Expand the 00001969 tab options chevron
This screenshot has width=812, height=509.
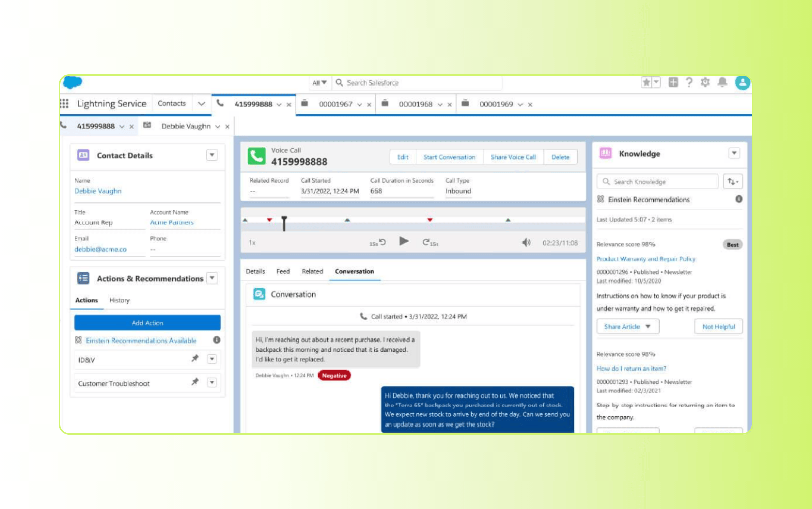coord(520,105)
